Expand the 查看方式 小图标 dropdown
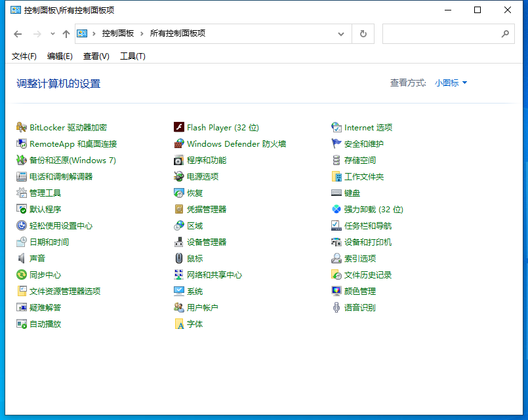528x420 pixels. pyautogui.click(x=451, y=83)
